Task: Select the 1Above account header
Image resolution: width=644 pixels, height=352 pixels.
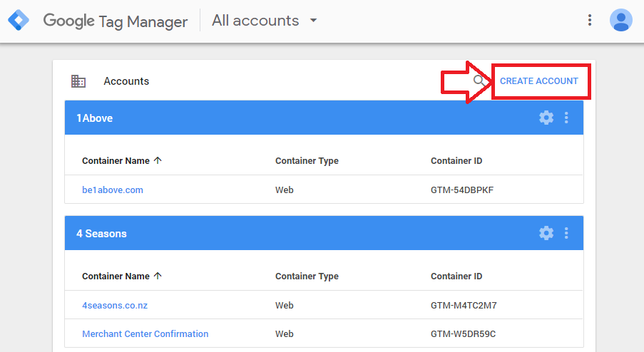Action: coord(324,118)
